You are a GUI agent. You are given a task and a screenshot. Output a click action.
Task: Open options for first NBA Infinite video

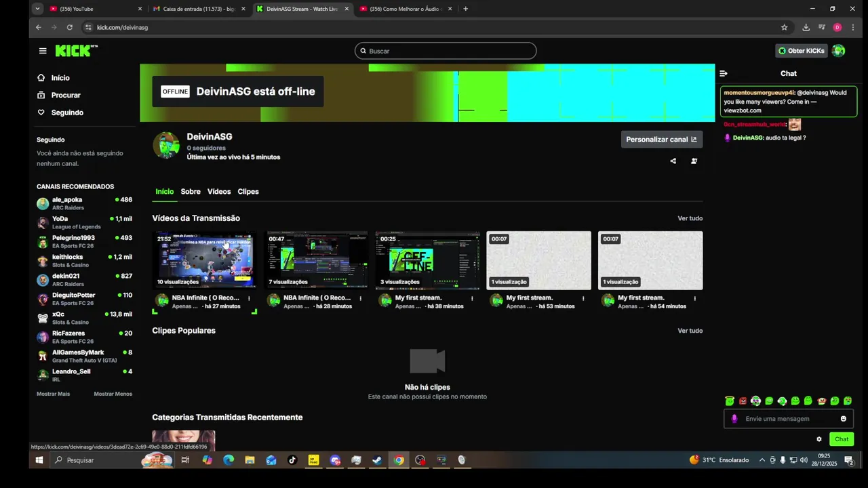(x=249, y=298)
